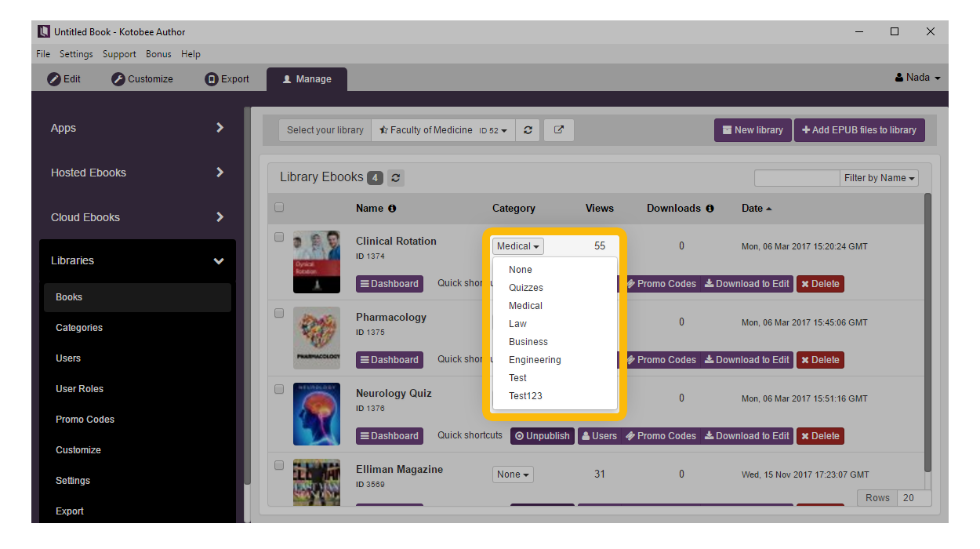Open library in external browser icon
This screenshot has width=980, height=549.
coord(559,130)
